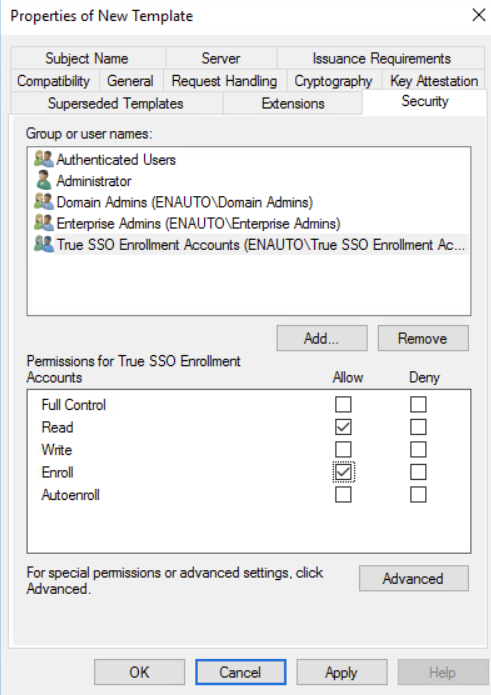Check Deny for Full Control

point(418,404)
